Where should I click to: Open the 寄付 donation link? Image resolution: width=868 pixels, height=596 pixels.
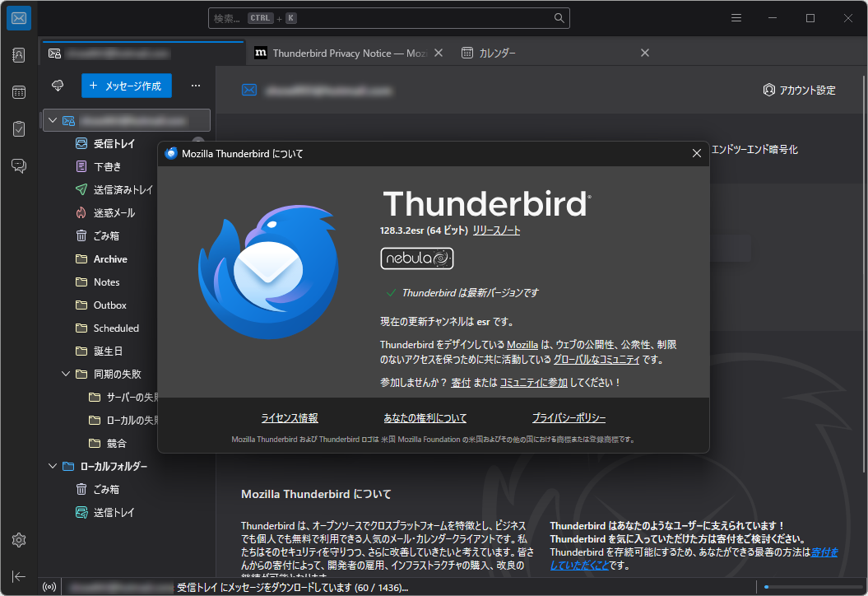(461, 382)
